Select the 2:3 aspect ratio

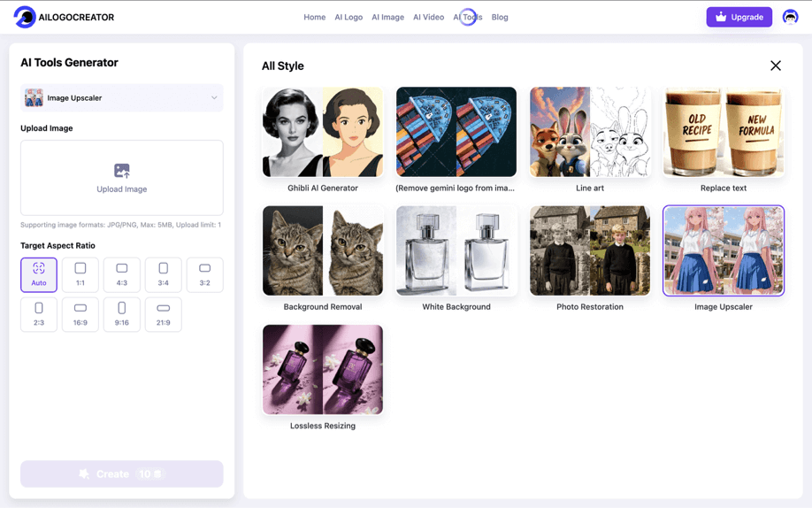pos(39,315)
